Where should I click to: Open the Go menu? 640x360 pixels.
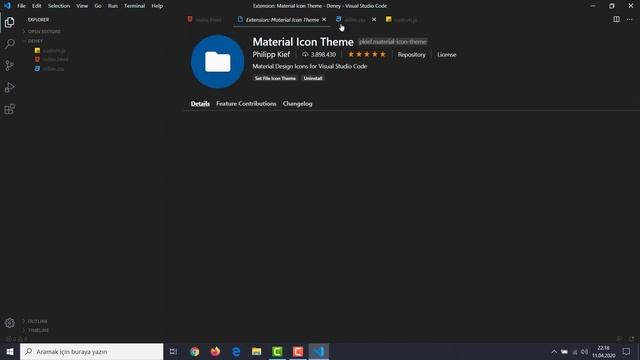pos(98,6)
